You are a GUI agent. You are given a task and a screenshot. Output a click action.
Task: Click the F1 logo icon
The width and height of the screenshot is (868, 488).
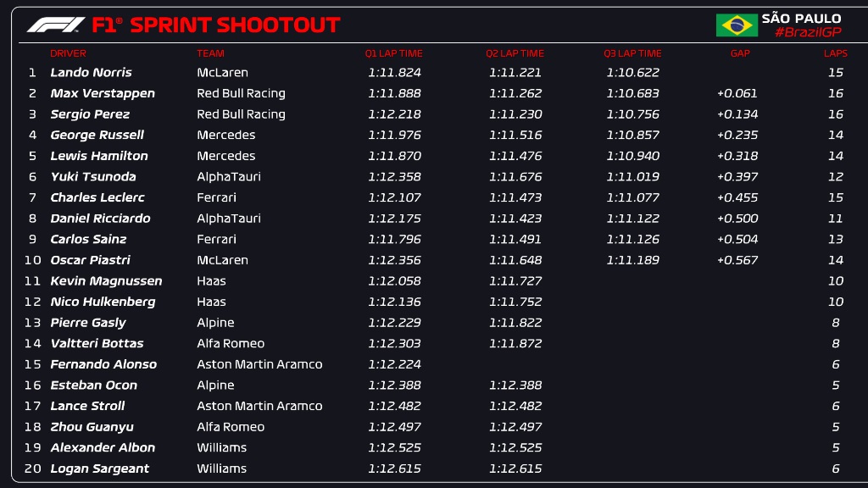pos(56,25)
